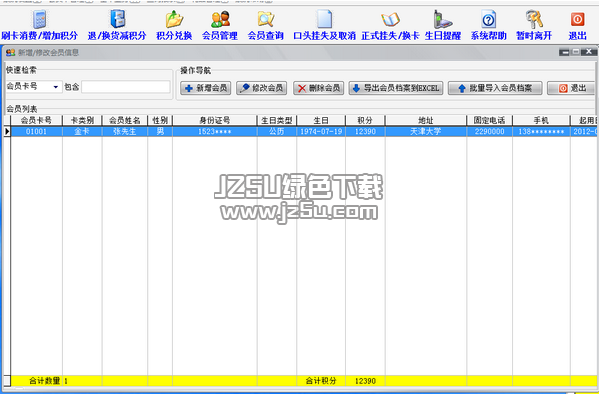Click the 积分 column header
Image resolution: width=599 pixels, height=394 pixels.
point(365,120)
